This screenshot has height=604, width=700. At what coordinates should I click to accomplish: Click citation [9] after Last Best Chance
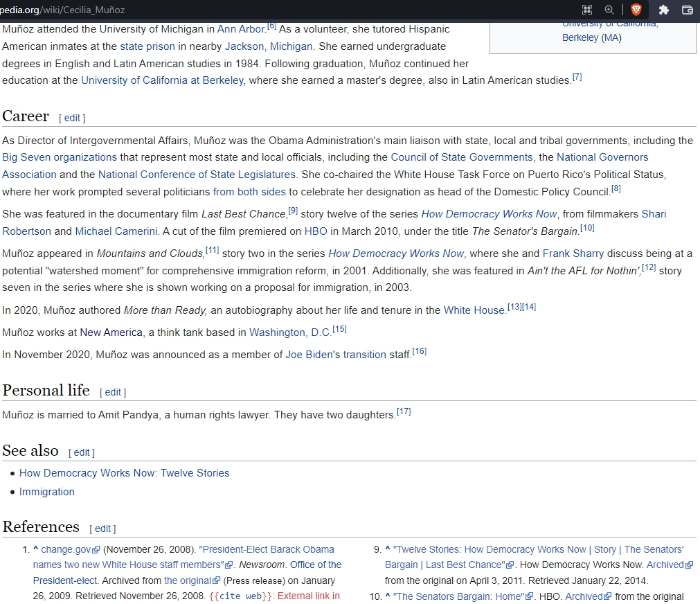click(x=293, y=211)
